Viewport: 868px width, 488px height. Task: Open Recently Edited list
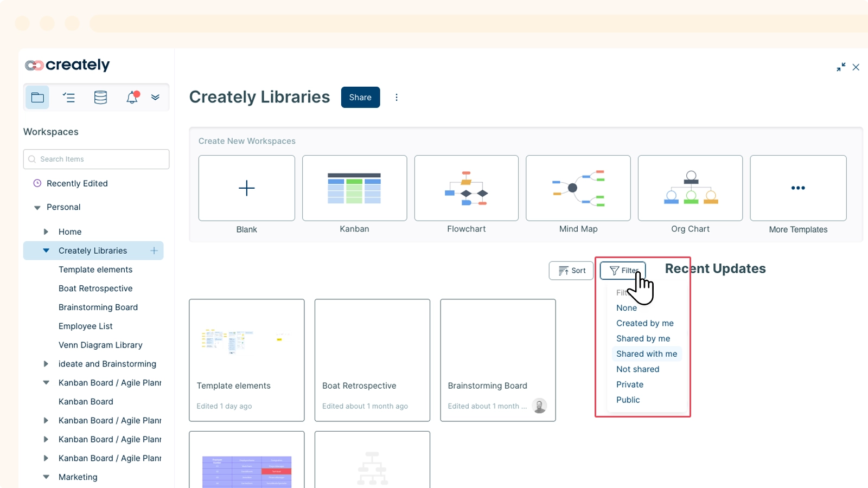(x=77, y=183)
